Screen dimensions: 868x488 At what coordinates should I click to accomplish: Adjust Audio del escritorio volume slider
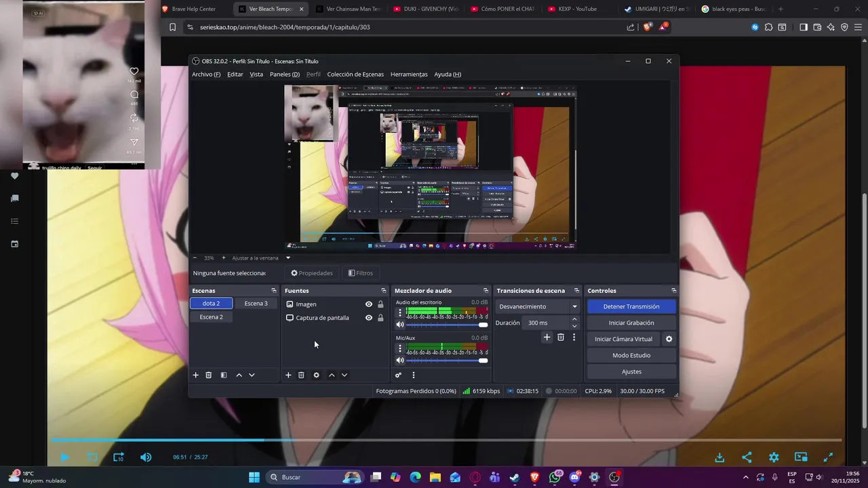pyautogui.click(x=447, y=325)
